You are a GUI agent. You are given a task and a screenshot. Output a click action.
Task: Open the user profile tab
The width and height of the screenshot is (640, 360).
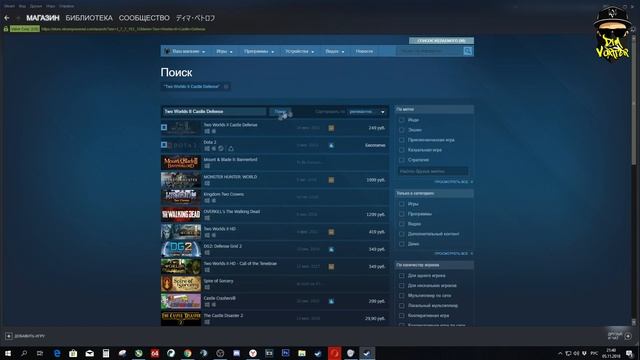195,18
